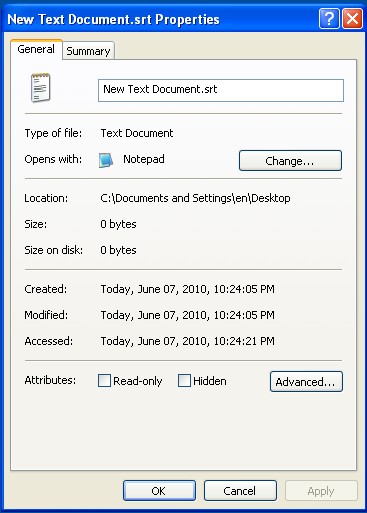Click the text document file icon
This screenshot has height=513, width=367.
point(41,88)
